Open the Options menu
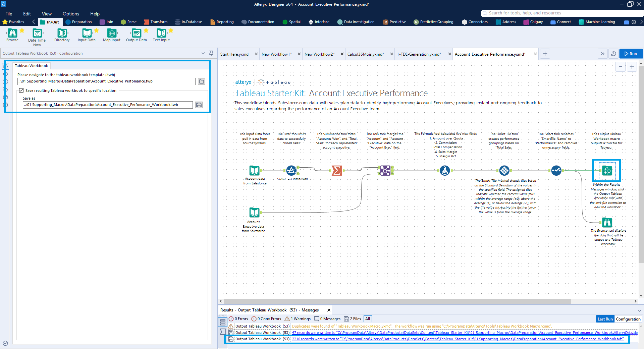The image size is (644, 349). click(x=70, y=14)
